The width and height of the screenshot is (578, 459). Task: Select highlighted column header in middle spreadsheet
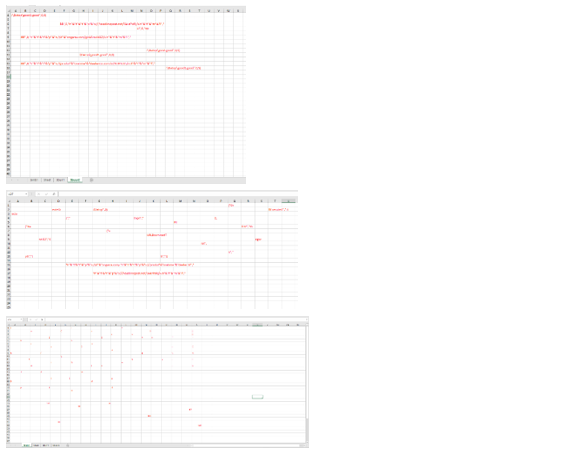[289, 201]
